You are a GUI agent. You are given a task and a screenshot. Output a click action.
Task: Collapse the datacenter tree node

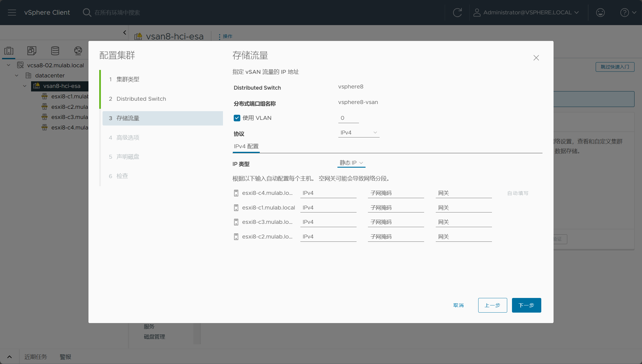click(17, 75)
